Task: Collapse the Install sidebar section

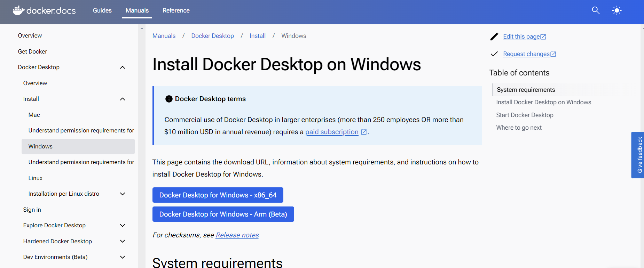Action: click(123, 99)
